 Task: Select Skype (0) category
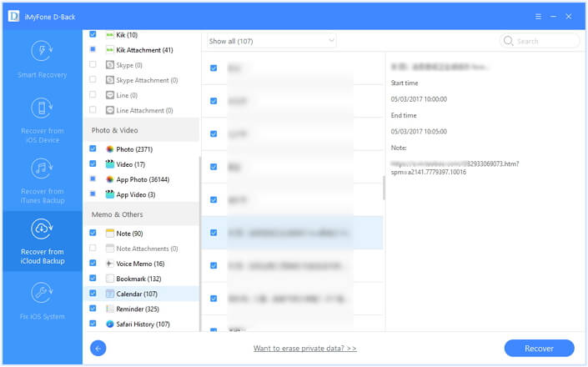(x=129, y=65)
